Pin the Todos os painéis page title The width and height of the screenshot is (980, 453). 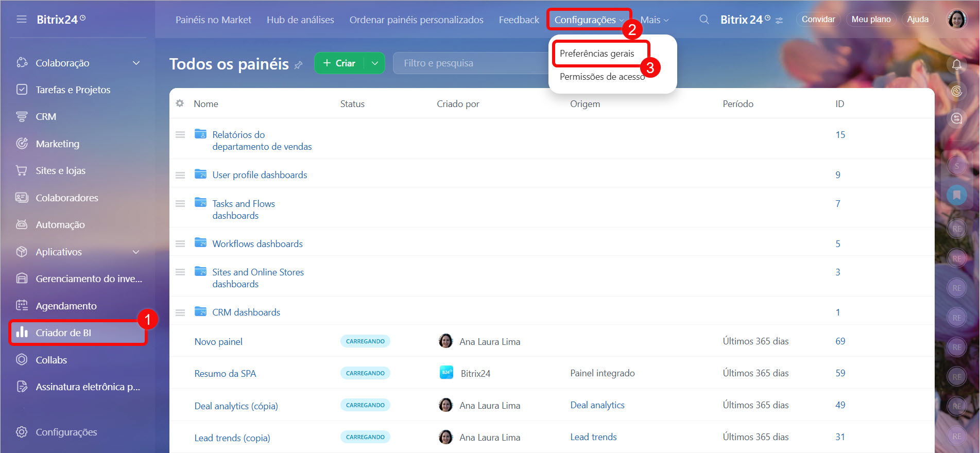click(x=298, y=65)
